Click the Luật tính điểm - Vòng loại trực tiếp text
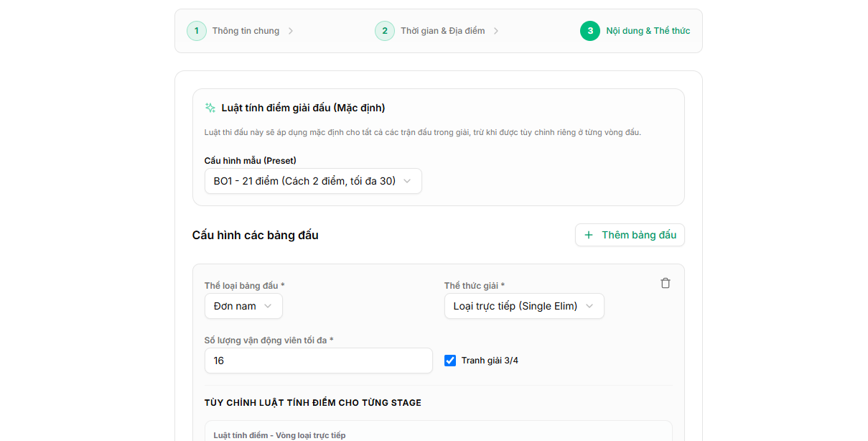This screenshot has width=868, height=441. pos(279,435)
